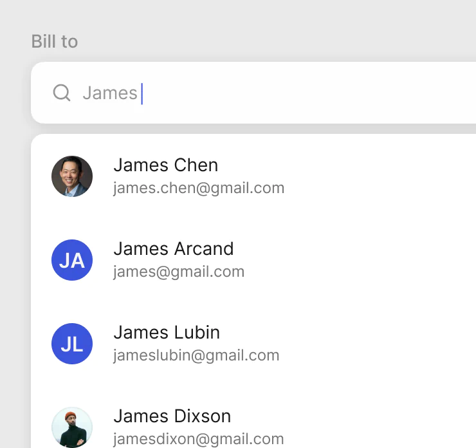Screen dimensions: 476x448
Task: Click the jamesdixon@gmail.com email
Action: coord(199,439)
